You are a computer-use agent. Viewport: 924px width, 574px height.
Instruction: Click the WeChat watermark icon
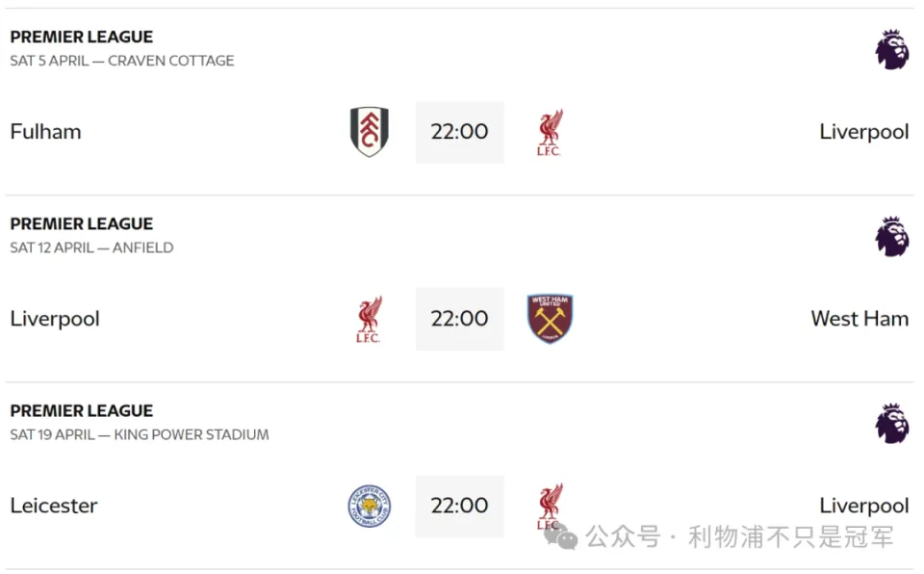(561, 536)
